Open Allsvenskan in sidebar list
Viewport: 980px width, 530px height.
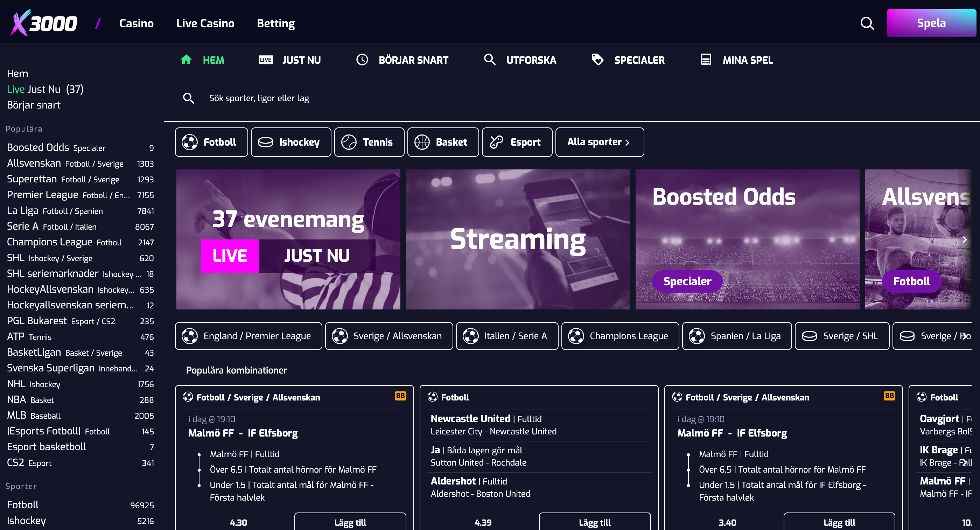point(80,163)
